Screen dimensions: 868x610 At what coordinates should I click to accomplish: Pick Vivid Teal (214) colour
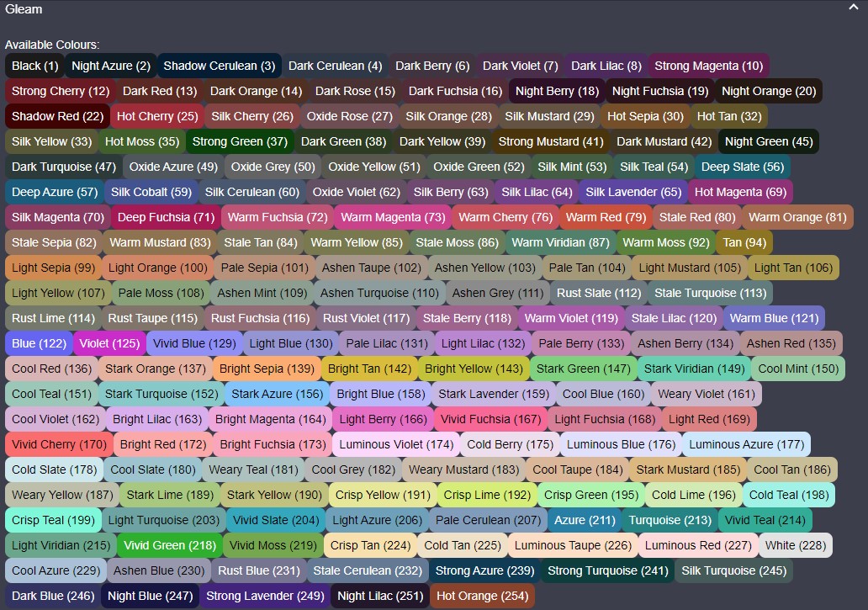pyautogui.click(x=765, y=520)
